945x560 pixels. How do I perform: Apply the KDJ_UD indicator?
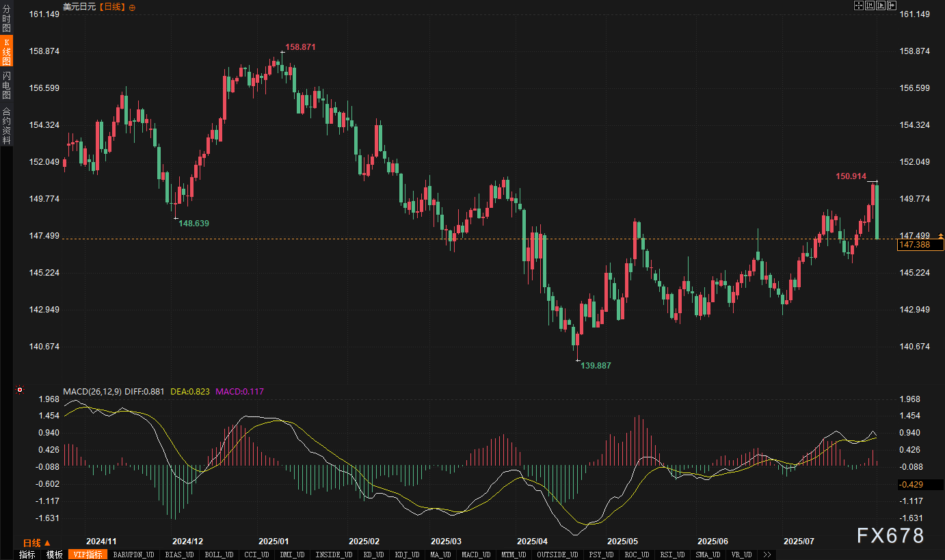point(407,555)
